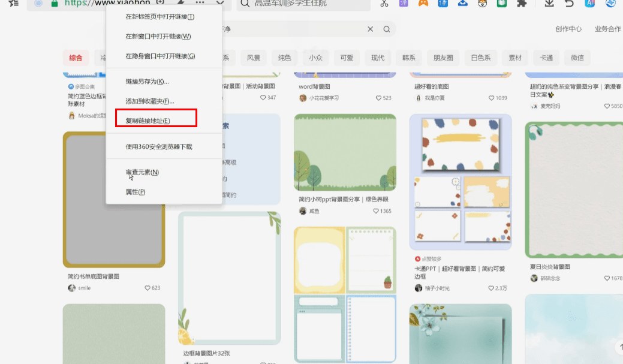Open the paint-splash cartoon PPT thumbnail
This screenshot has width=623, height=364.
461,182
